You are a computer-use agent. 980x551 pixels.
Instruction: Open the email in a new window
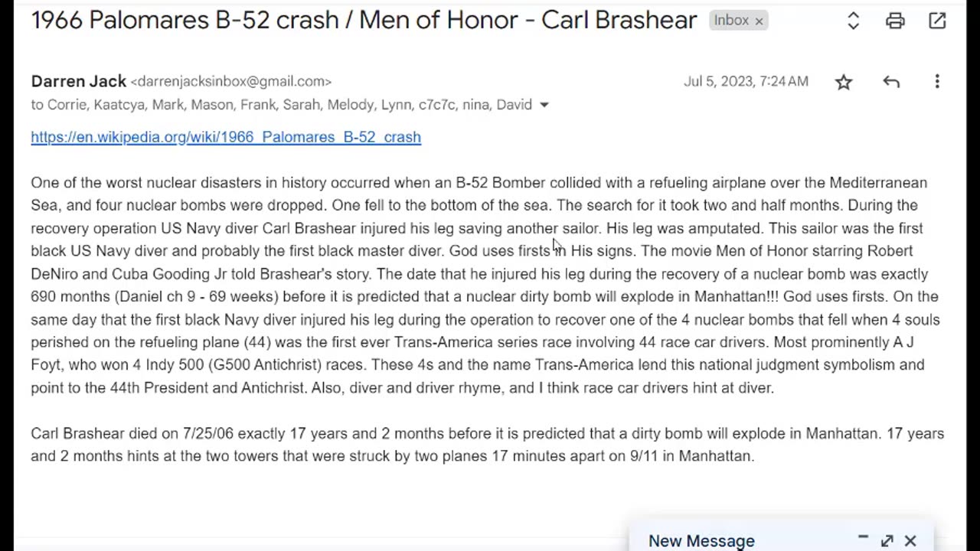click(937, 21)
